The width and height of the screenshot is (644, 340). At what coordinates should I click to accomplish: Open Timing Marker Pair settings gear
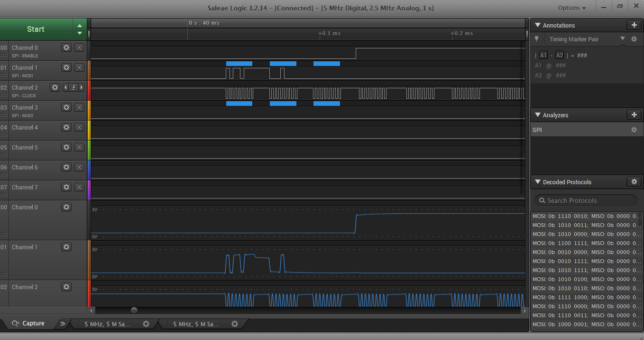(634, 39)
